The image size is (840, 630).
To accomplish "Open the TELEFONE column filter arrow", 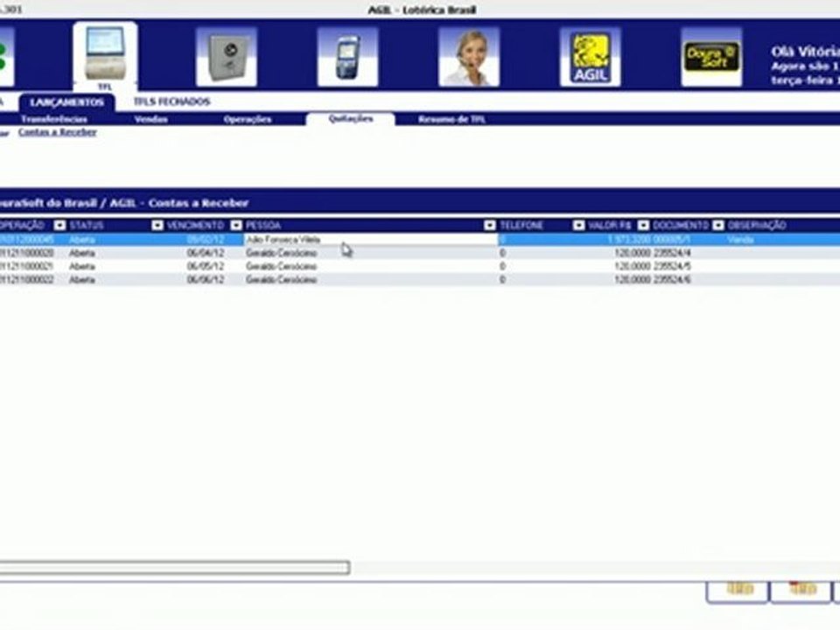I will tap(578, 225).
